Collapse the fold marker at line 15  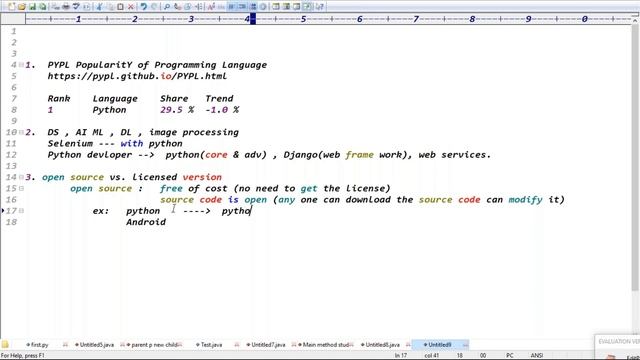tap(21, 189)
